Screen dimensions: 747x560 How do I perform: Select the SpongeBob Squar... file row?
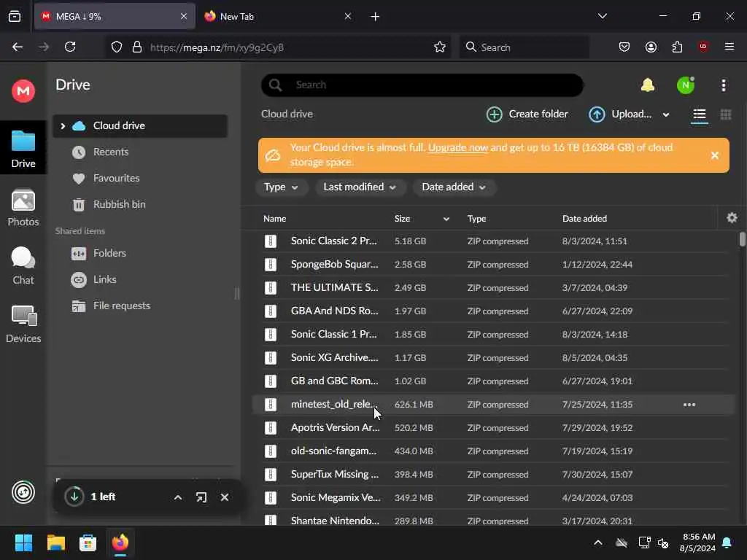494,264
